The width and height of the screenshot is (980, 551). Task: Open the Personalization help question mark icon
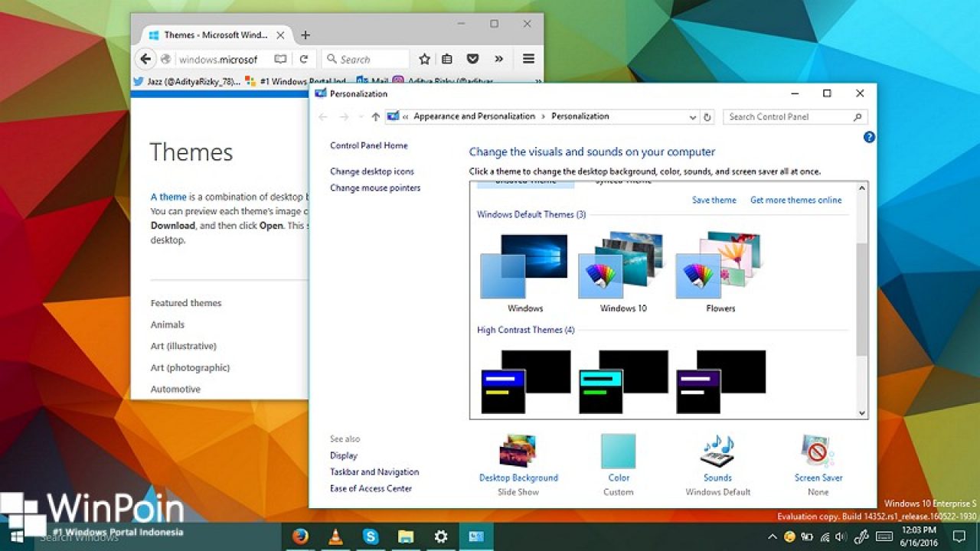click(869, 137)
